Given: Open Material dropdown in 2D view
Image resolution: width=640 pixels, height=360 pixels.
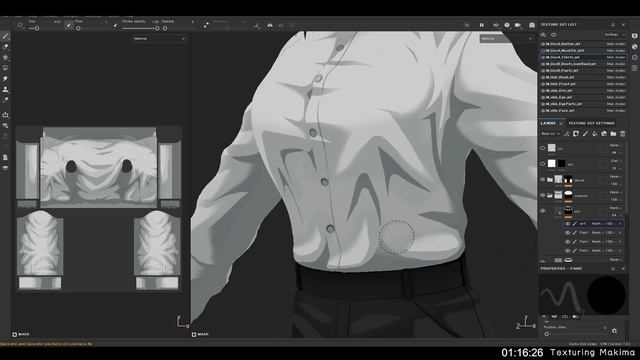Looking at the screenshot, I should (x=159, y=39).
